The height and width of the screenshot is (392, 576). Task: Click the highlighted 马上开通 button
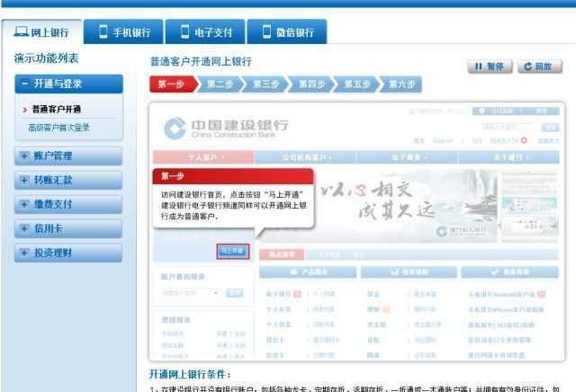tap(233, 252)
